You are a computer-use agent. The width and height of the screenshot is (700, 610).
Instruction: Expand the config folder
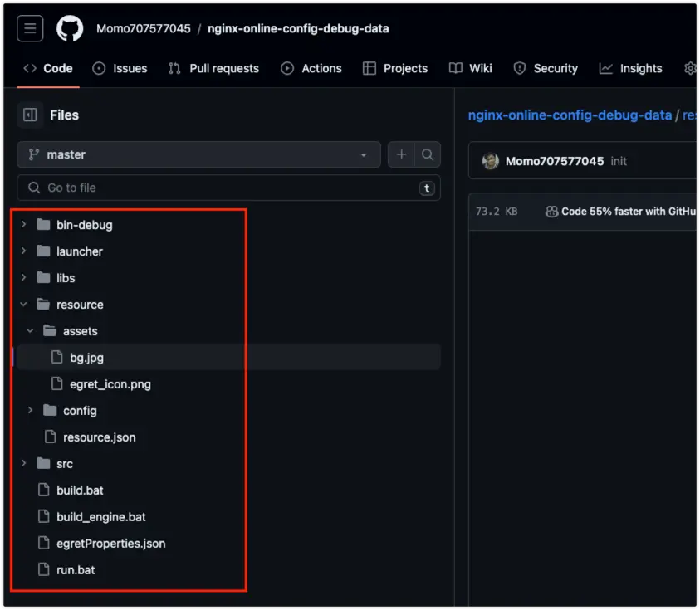pyautogui.click(x=30, y=411)
